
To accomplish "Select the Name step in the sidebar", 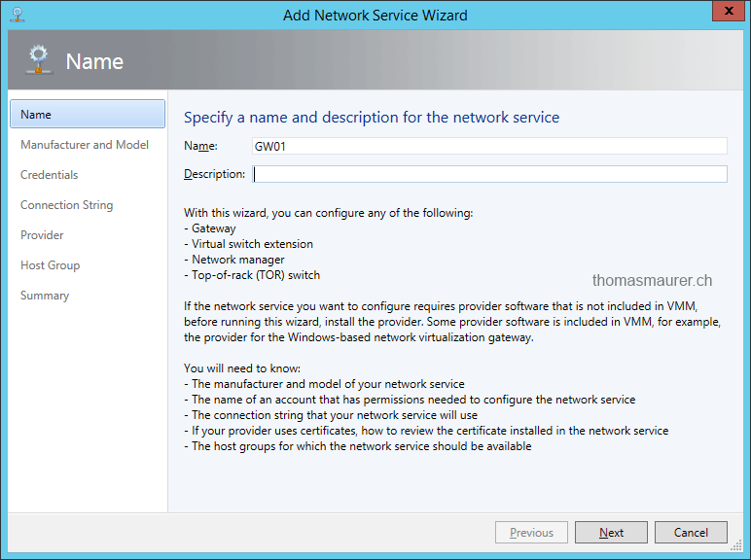I will pyautogui.click(x=88, y=114).
